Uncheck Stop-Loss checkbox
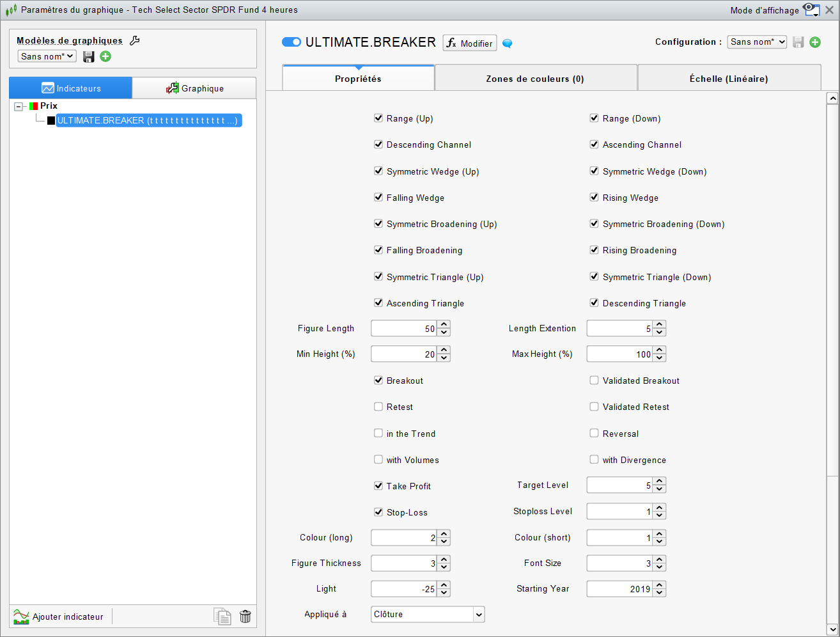This screenshot has width=840, height=637. [378, 512]
